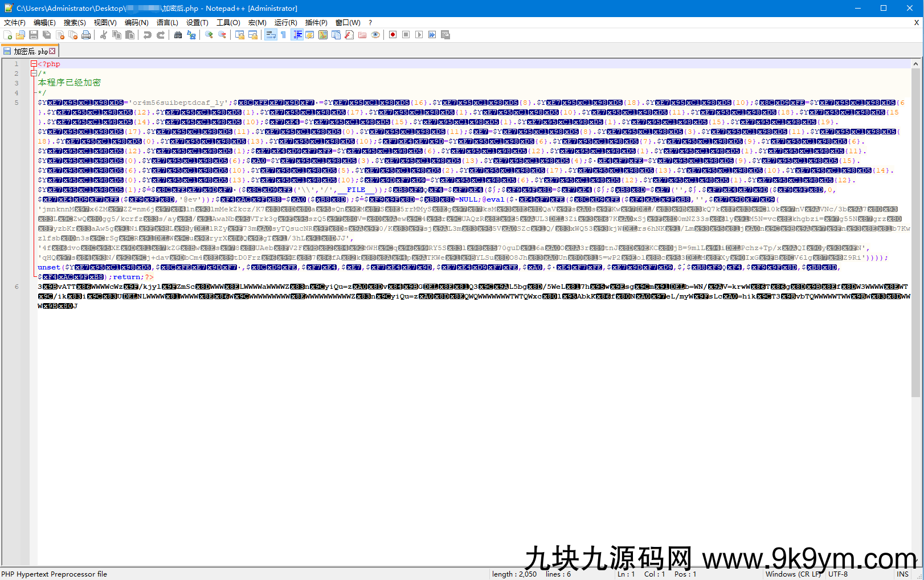
Task: Click the Print icon in toolbar
Action: 86,35
